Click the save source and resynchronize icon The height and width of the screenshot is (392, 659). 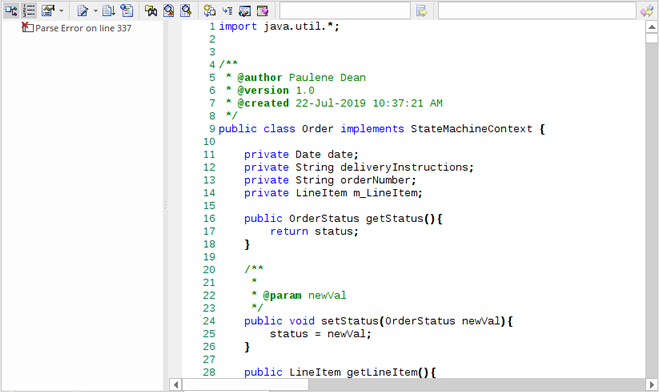click(x=108, y=11)
